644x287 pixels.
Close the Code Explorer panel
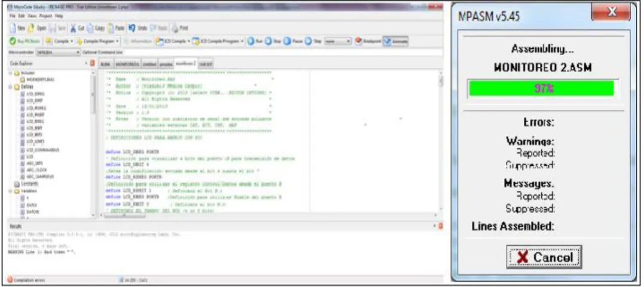(92, 63)
